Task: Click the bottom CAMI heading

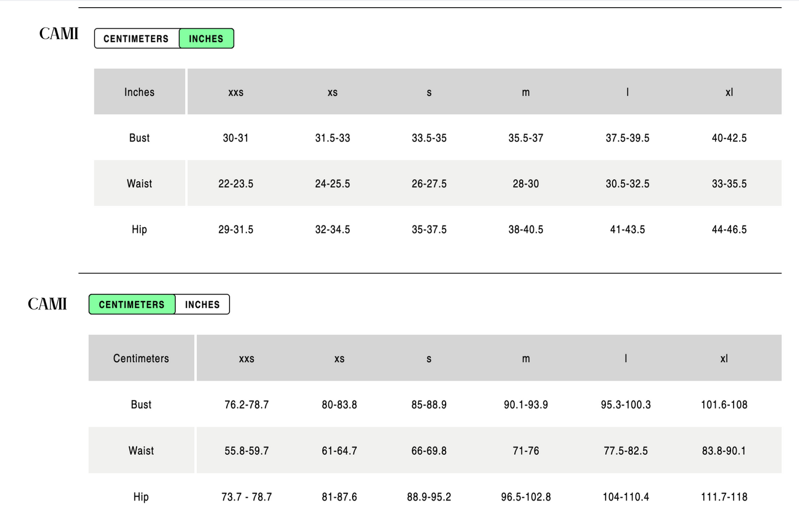Action: point(48,304)
